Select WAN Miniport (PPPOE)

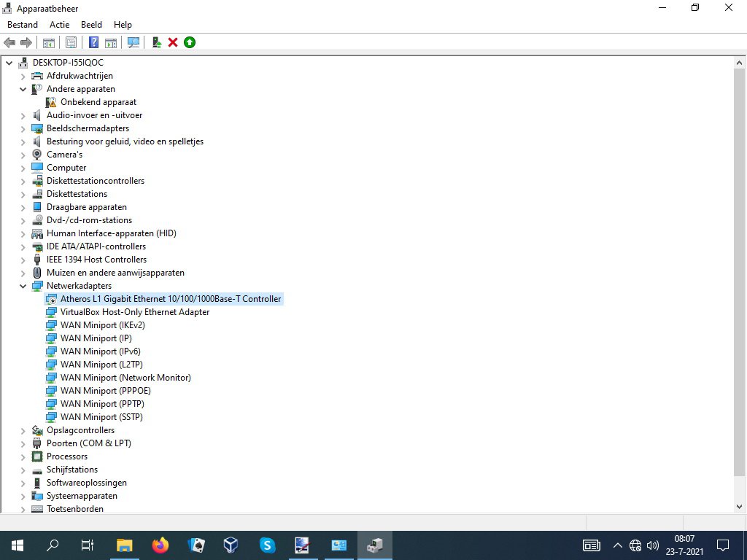[x=106, y=391]
